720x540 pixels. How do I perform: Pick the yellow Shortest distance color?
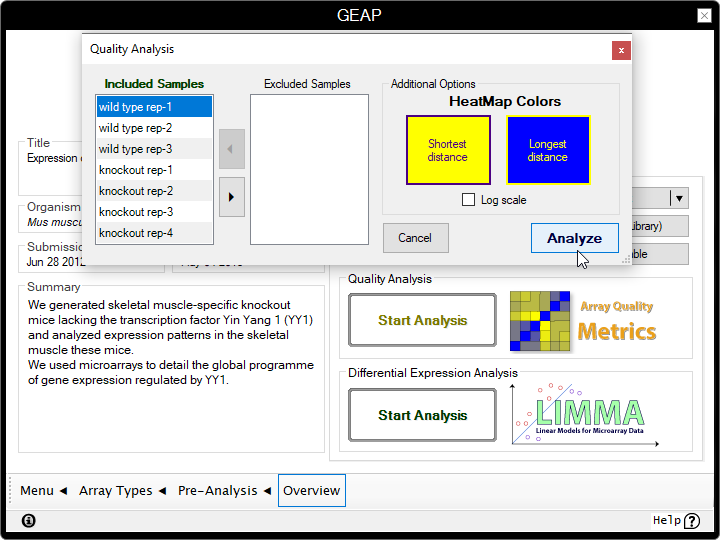click(x=448, y=150)
